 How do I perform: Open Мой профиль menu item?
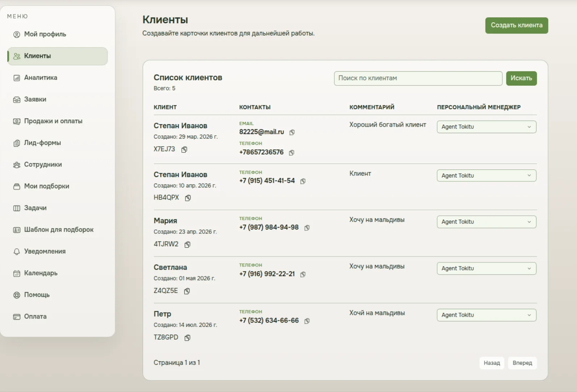(x=58, y=34)
